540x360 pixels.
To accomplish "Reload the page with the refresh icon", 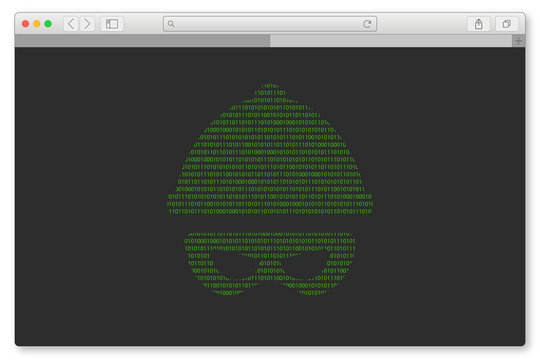I will (367, 24).
